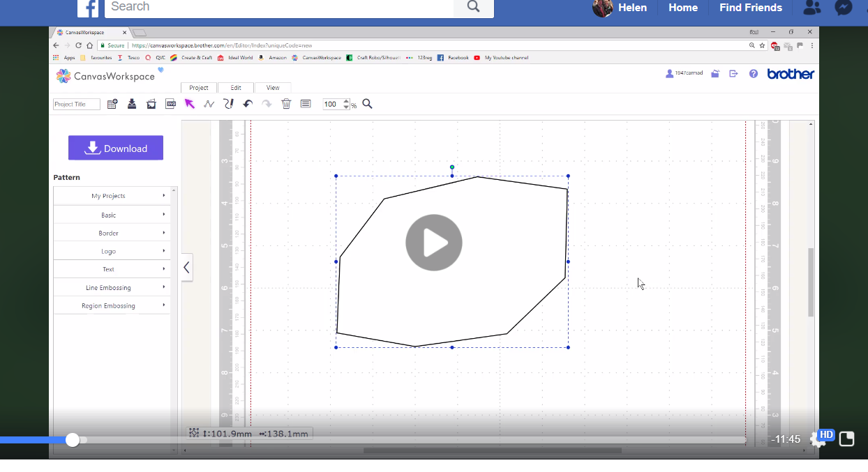Open the My Youtube channel bookmark
Viewport: 868px width, 472px height.
point(502,58)
